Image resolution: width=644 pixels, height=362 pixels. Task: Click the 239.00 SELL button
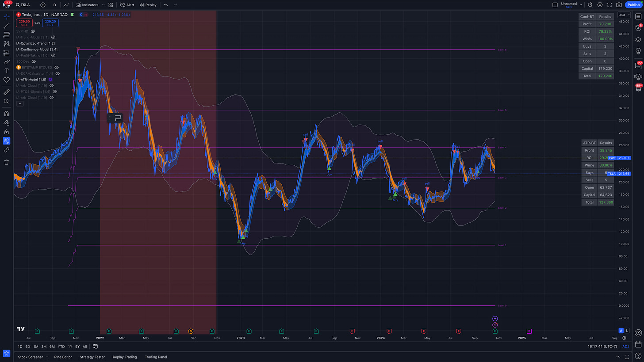pos(24,23)
